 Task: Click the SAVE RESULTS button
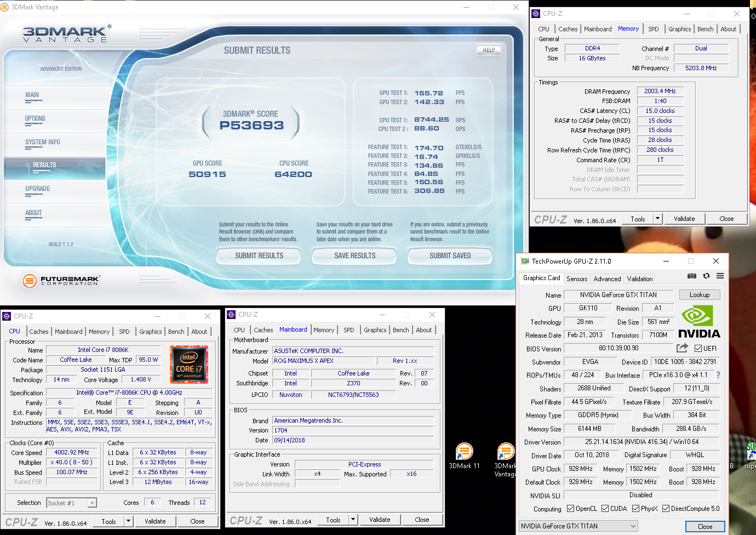pos(355,256)
